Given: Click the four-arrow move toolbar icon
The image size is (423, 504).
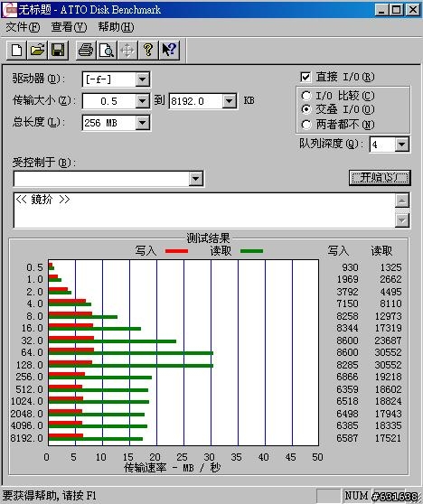Looking at the screenshot, I should point(127,51).
